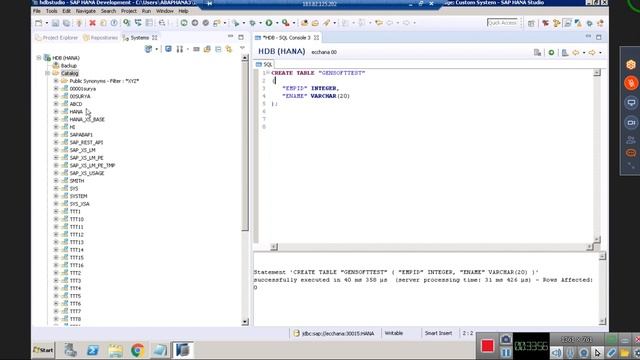
Task: Click the red X delete icon in main toolbar
Action: [92, 23]
